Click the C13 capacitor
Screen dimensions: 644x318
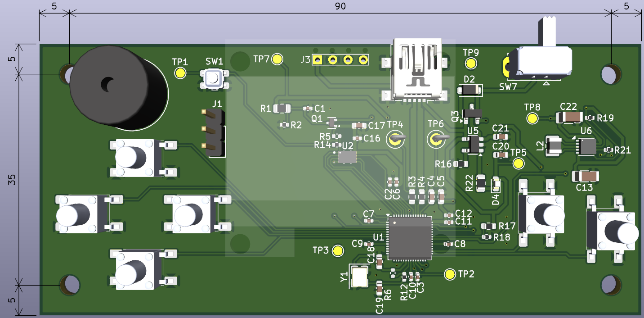pos(585,176)
